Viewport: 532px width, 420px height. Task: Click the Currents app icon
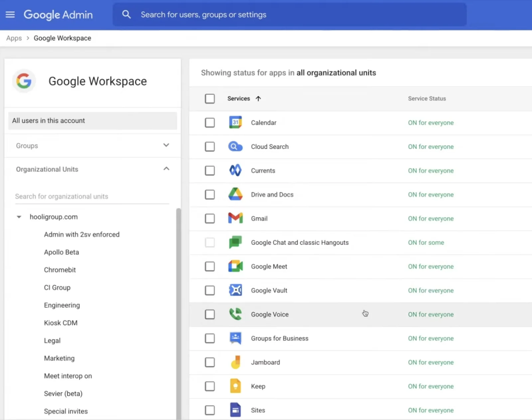coord(235,170)
